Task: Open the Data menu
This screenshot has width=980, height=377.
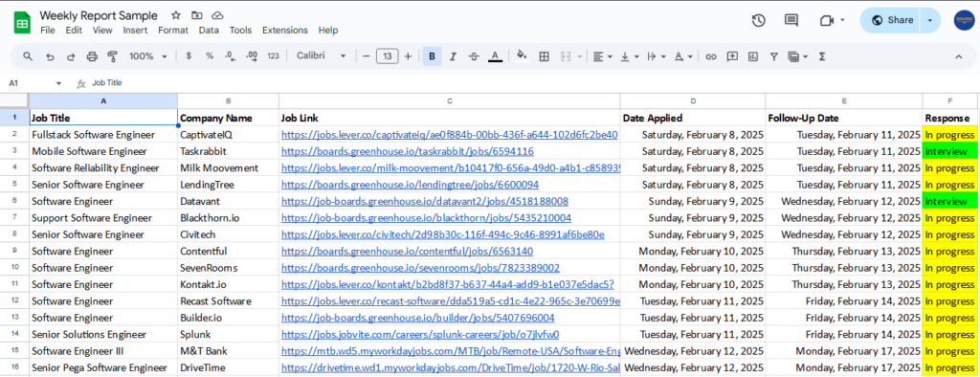Action: 209,30
